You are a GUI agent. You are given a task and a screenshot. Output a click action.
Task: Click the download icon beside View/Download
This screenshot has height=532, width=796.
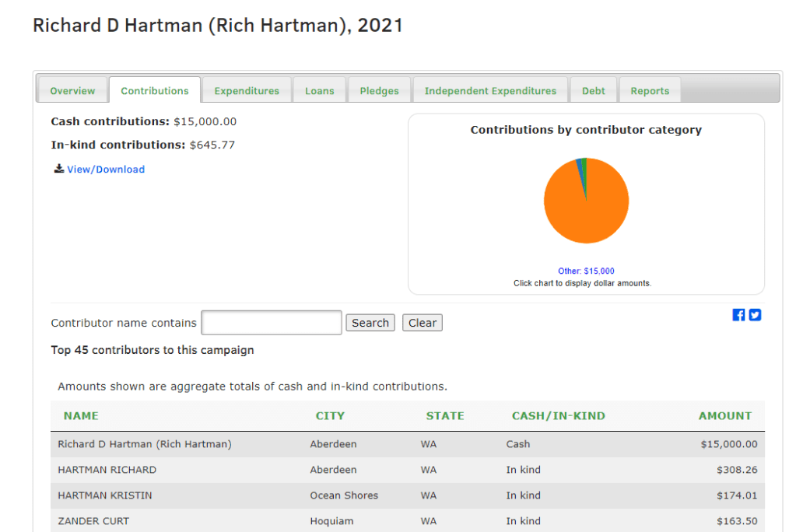[58, 169]
